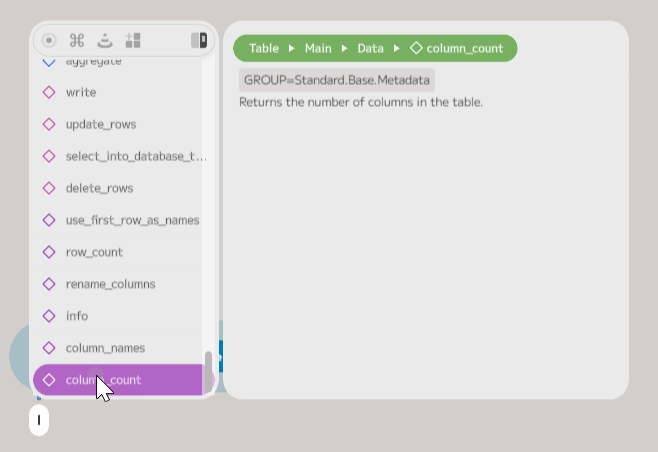This screenshot has width=658, height=452.
Task: Click Main in the breadcrumb
Action: tap(318, 49)
